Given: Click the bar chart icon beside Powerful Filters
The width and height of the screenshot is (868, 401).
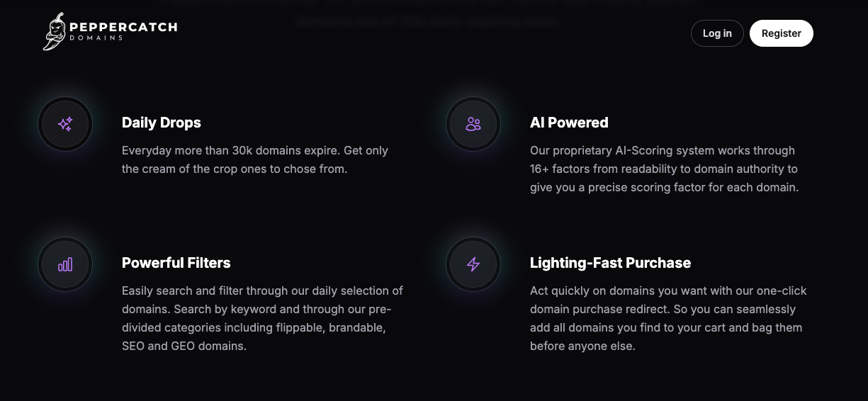Looking at the screenshot, I should (65, 264).
